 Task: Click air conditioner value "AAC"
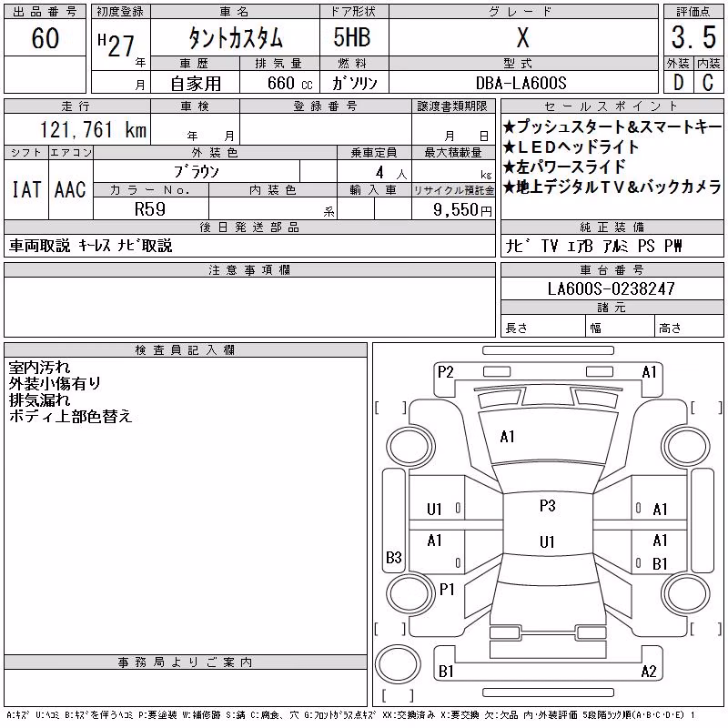[x=70, y=189]
